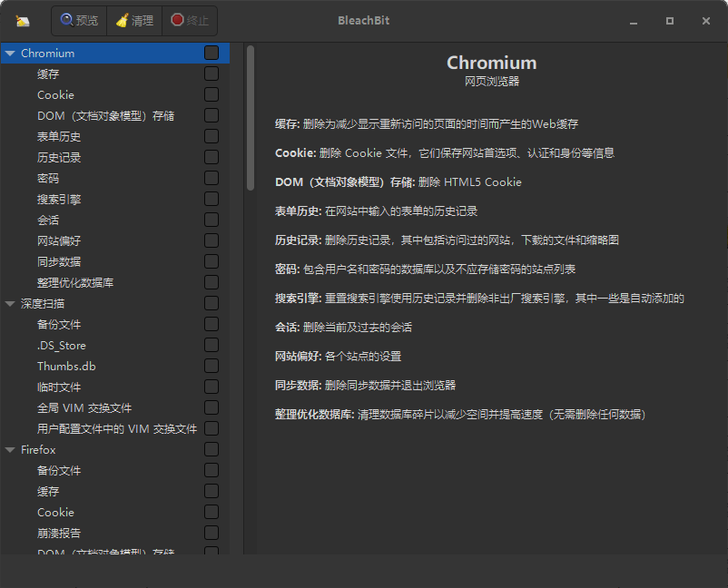Collapse the Firefox tree section
The width and height of the screenshot is (728, 588).
coord(10,450)
